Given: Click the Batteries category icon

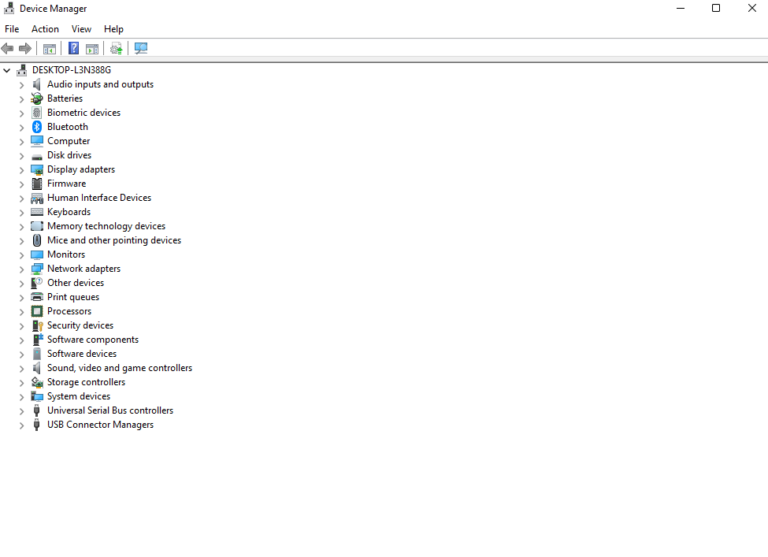Looking at the screenshot, I should pyautogui.click(x=37, y=99).
